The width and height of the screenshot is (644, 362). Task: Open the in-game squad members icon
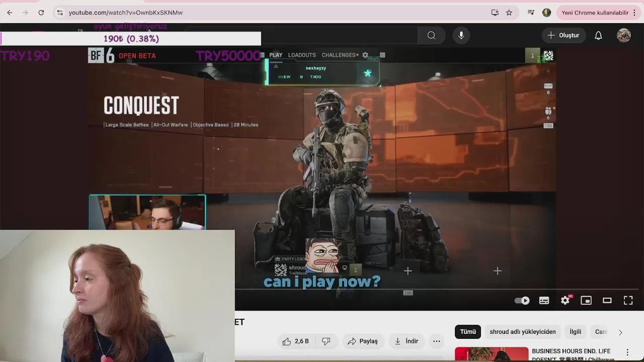(548, 111)
